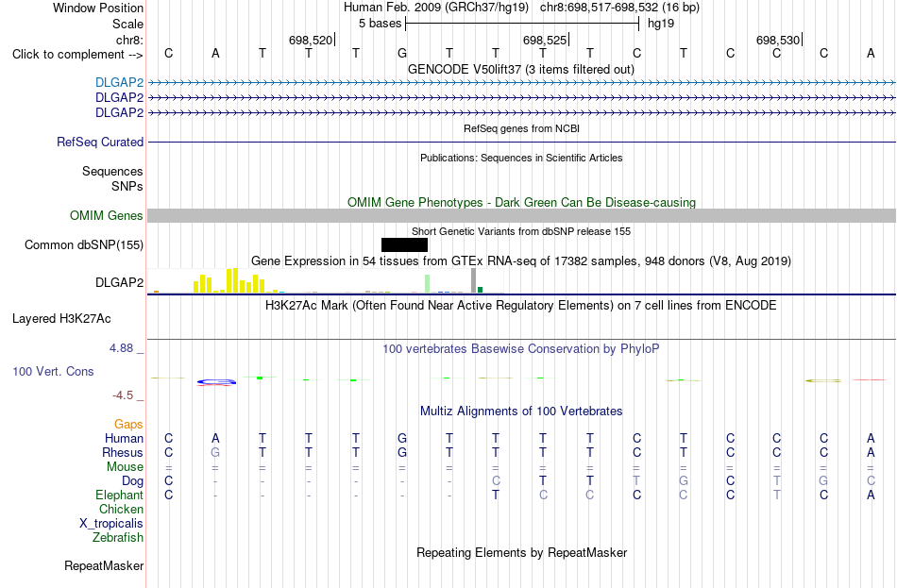Open 'RefSeq genes from NCBI' track title
Image resolution: width=897 pixels, height=588 pixels.
click(x=521, y=128)
